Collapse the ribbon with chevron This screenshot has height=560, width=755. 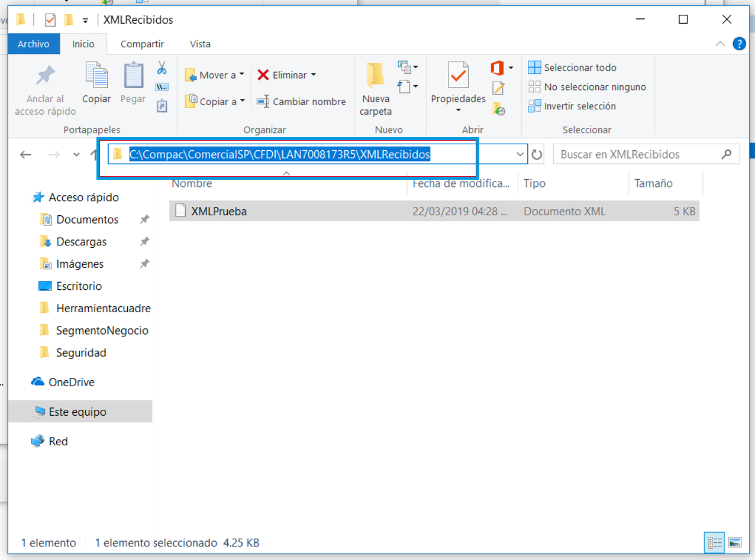(x=720, y=44)
